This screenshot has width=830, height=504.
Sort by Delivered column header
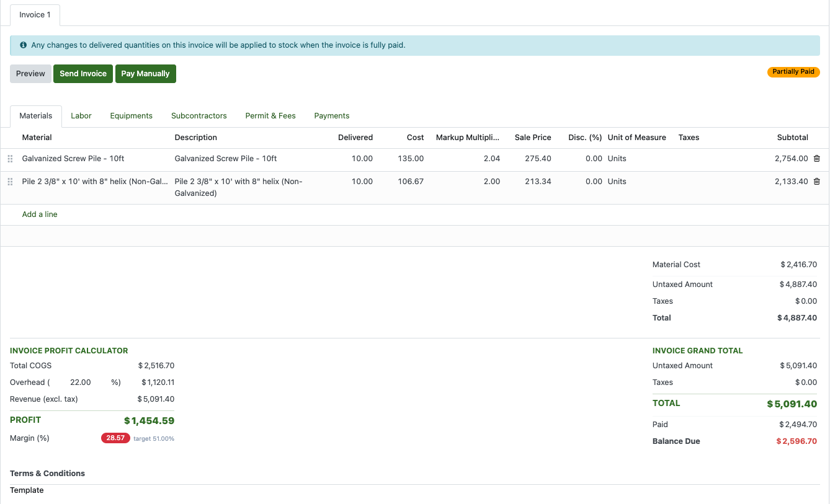(355, 138)
